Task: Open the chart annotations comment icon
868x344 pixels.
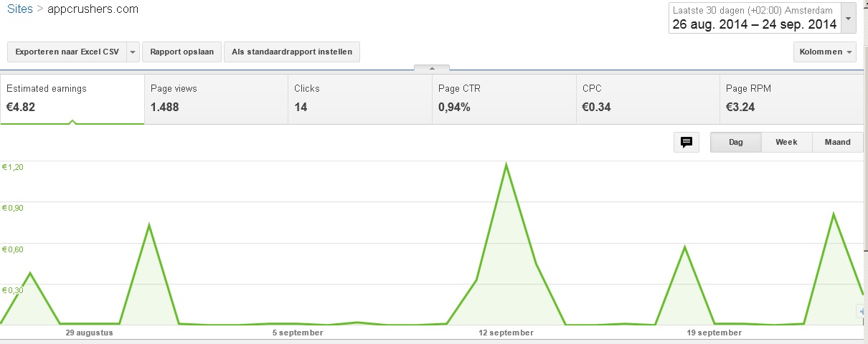Action: click(686, 142)
